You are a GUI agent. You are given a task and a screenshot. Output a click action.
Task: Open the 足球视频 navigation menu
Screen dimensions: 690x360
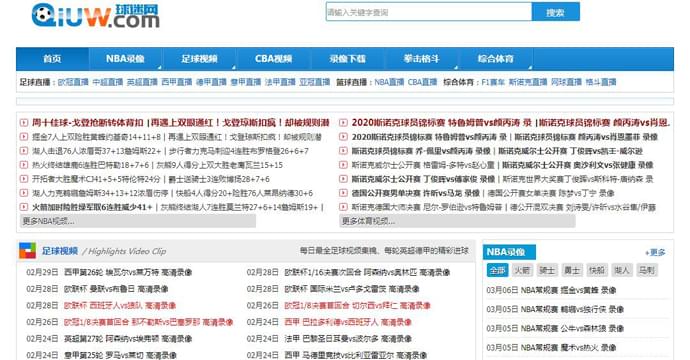pos(199,59)
